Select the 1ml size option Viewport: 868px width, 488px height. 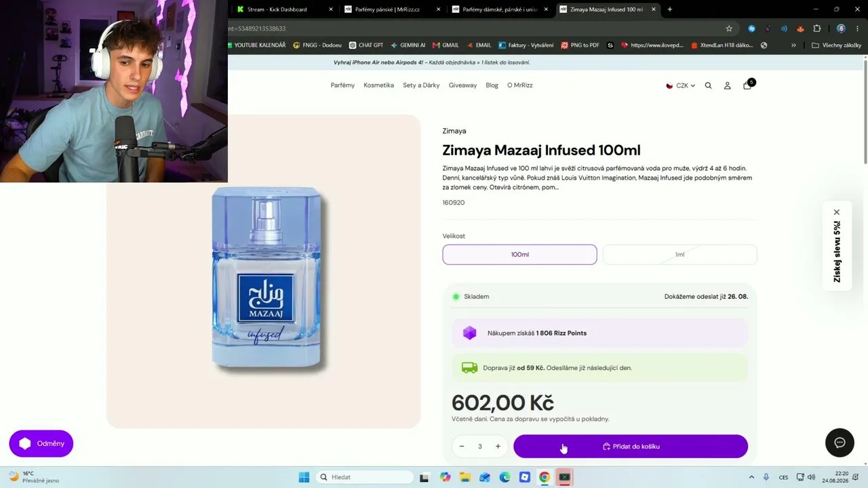coord(679,254)
